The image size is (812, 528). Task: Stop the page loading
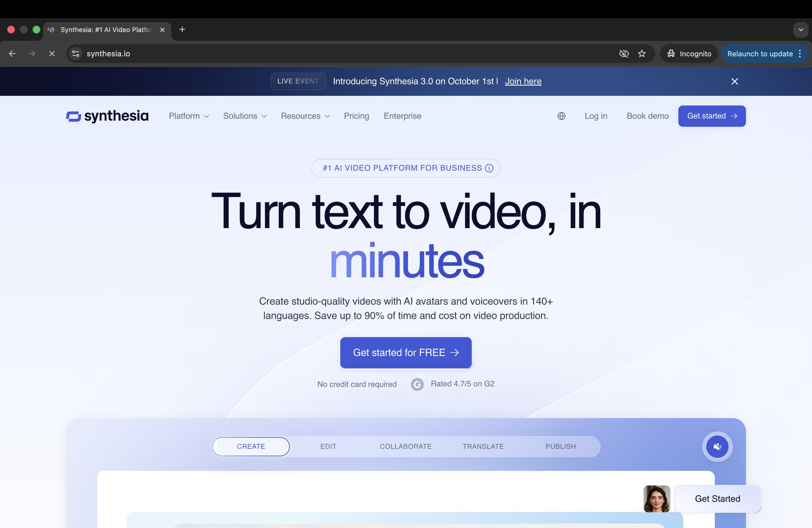[x=52, y=54]
